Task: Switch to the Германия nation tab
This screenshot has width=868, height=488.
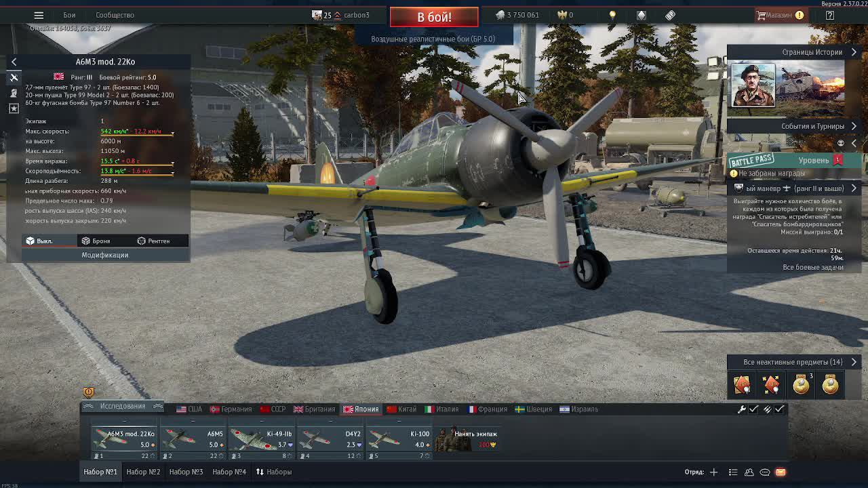Action: 231,409
